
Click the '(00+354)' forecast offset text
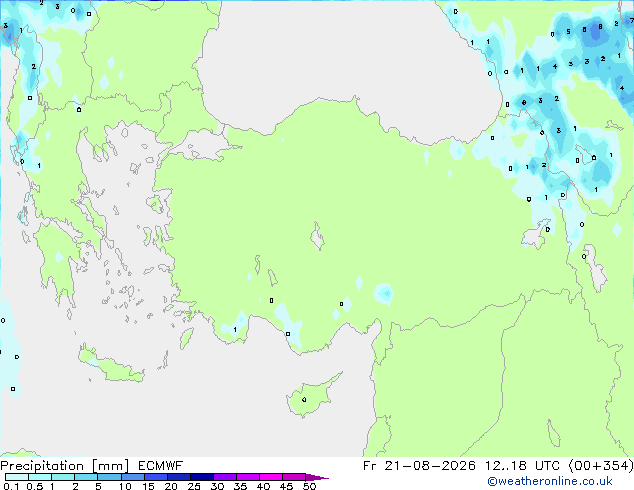pyautogui.click(x=601, y=466)
